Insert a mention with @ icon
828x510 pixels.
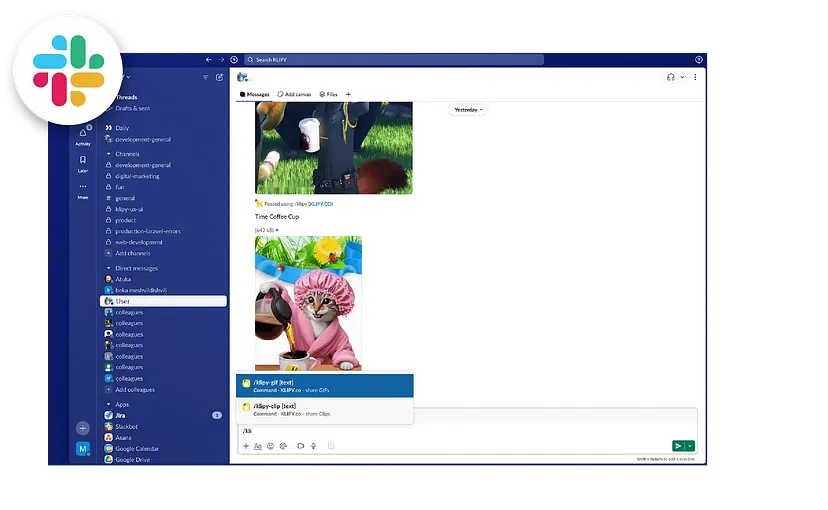click(x=283, y=446)
